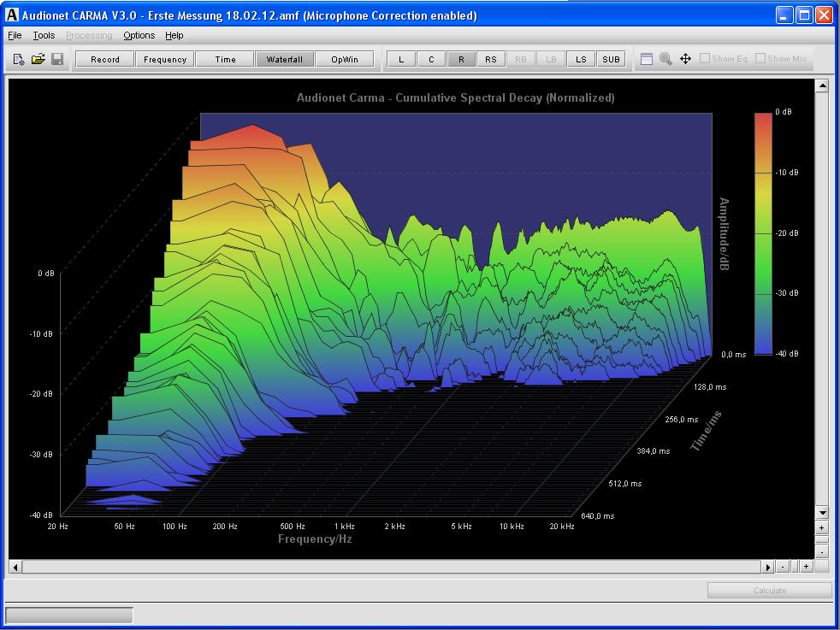
Task: Select the magnifier zoom tool
Action: click(665, 59)
